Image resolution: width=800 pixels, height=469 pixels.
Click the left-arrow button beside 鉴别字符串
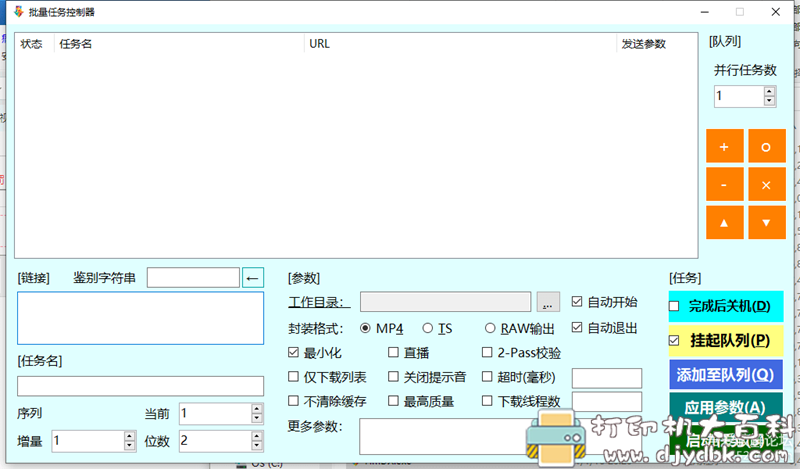(253, 278)
